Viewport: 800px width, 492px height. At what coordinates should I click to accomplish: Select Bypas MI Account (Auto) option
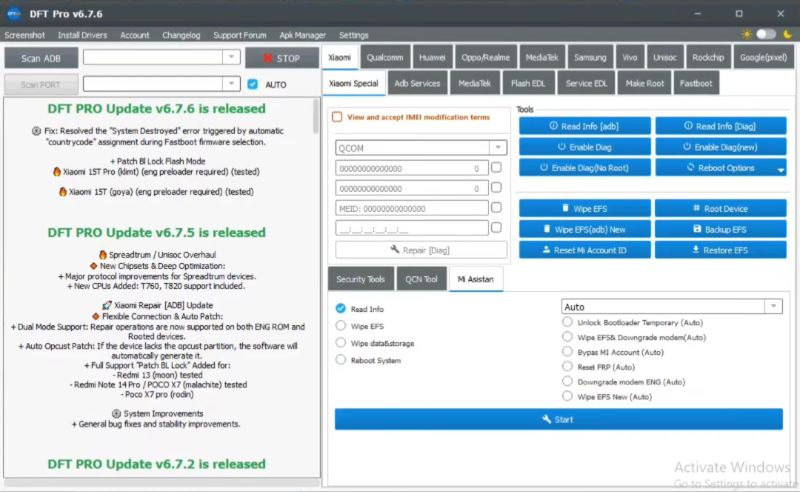[567, 352]
